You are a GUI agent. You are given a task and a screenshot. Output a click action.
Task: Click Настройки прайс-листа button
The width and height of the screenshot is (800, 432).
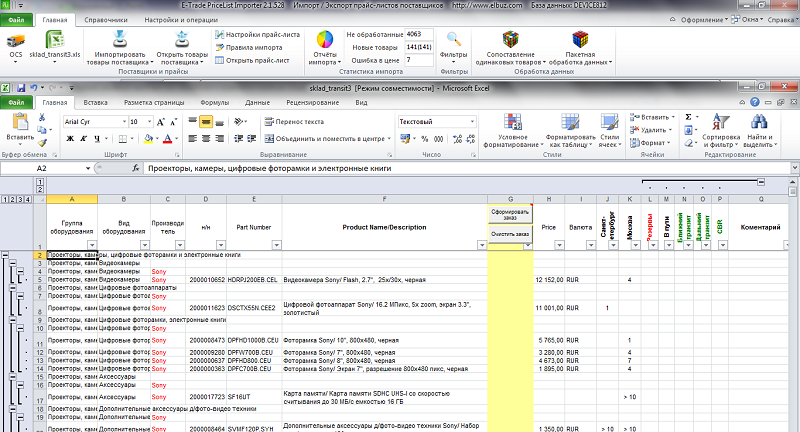coord(258,35)
